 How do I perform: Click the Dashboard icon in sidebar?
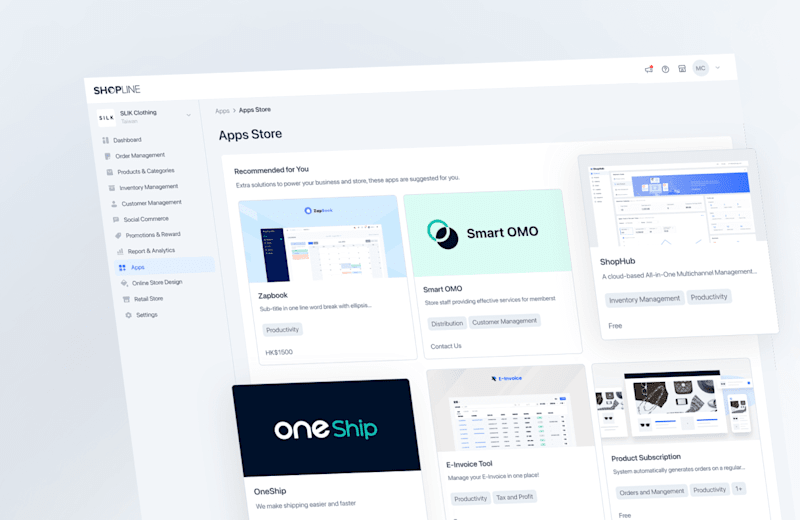(105, 140)
